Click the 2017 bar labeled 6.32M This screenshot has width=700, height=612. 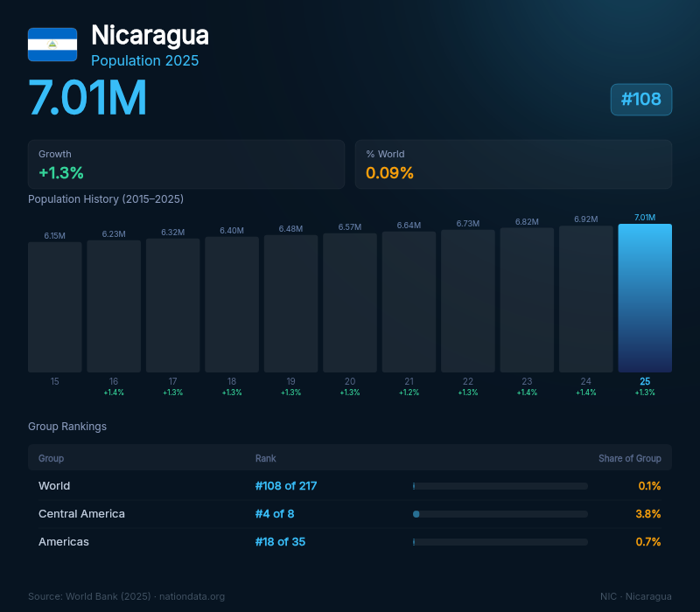point(172,305)
